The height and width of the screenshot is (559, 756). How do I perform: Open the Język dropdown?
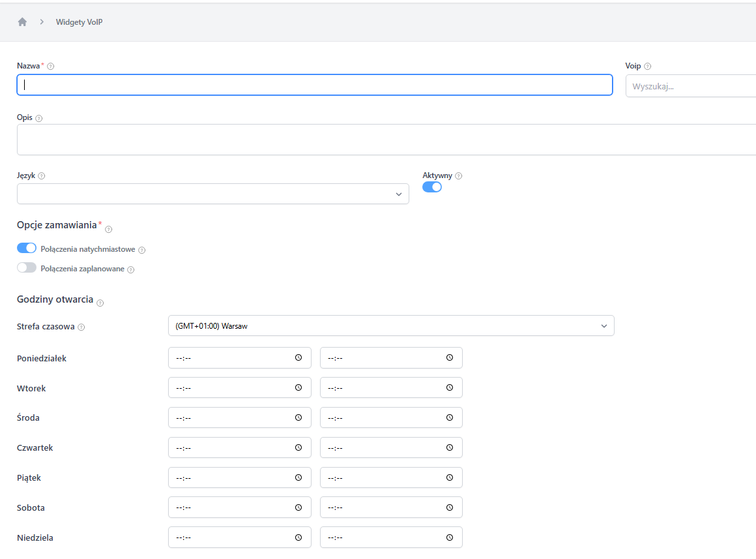pos(213,194)
